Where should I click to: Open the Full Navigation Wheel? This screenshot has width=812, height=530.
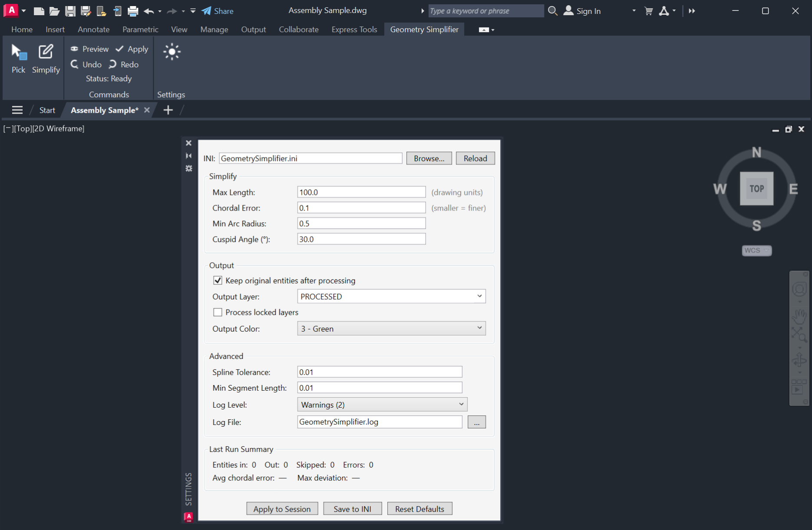799,289
